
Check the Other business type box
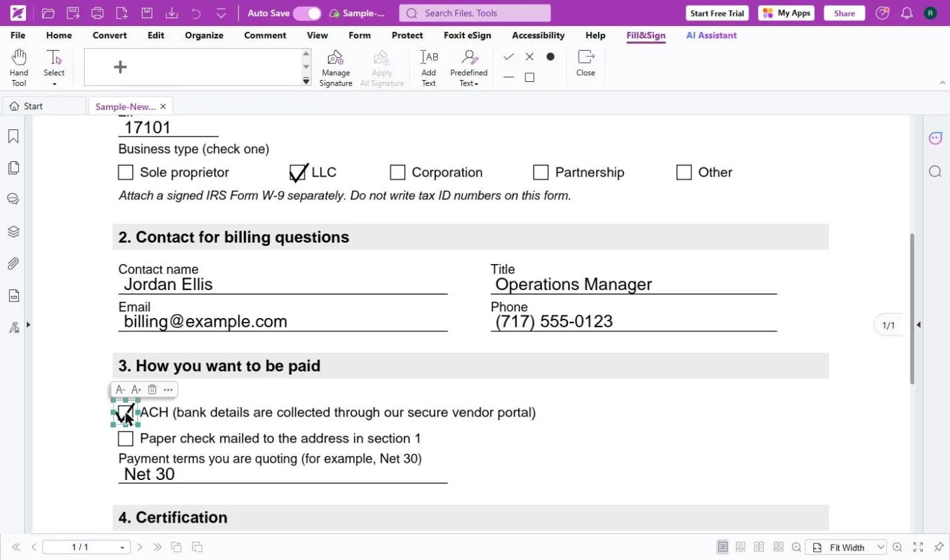(x=684, y=173)
